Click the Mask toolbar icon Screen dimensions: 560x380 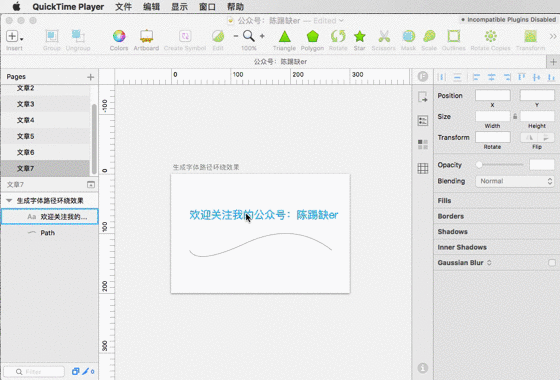click(409, 36)
